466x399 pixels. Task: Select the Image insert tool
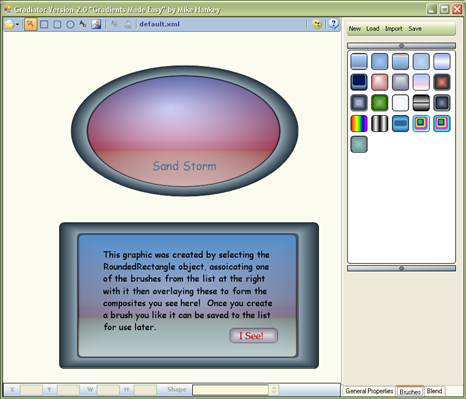[x=96, y=24]
